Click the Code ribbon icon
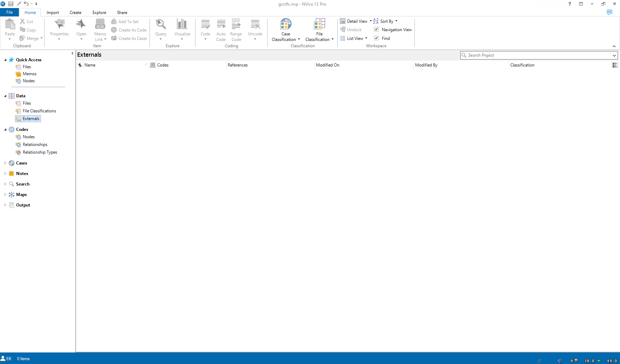The height and width of the screenshot is (364, 620). tap(206, 24)
